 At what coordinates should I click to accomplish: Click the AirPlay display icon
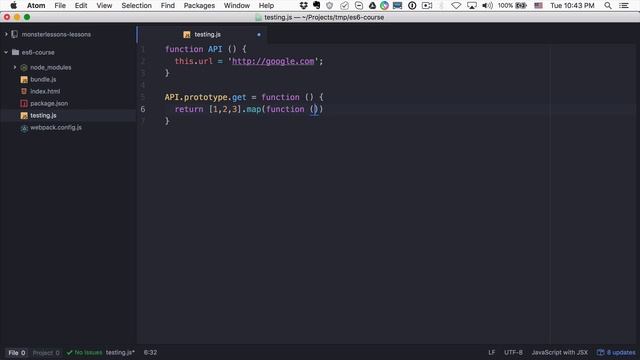click(472, 5)
